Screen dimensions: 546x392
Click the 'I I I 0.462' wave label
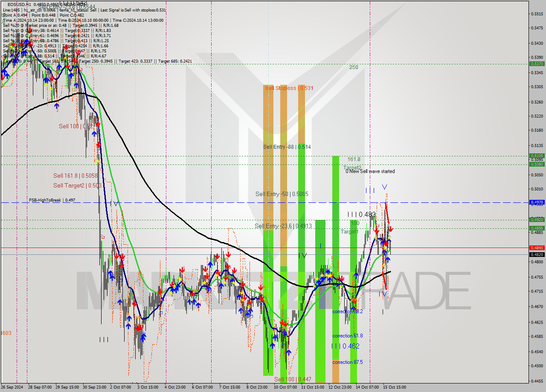[346, 346]
